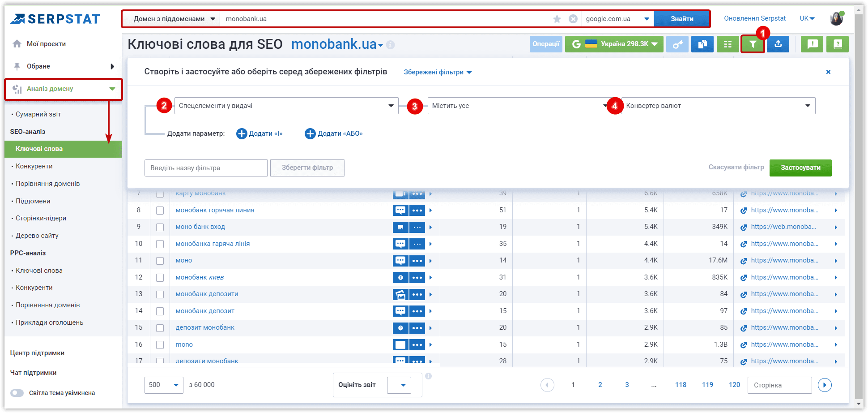This screenshot has width=868, height=413.
Task: Click the Serpstat logo
Action: (x=55, y=19)
